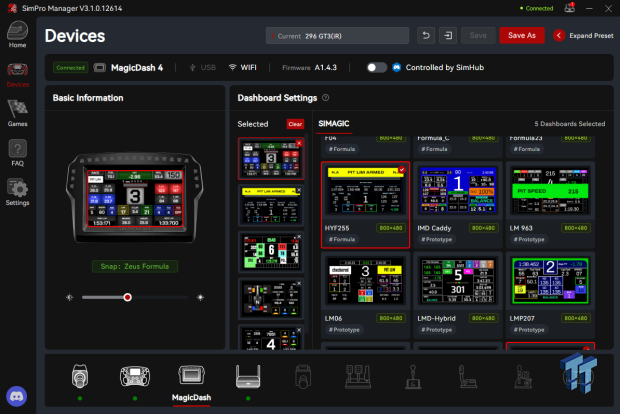620x414 pixels.
Task: Click the import preset icon
Action: click(x=448, y=36)
